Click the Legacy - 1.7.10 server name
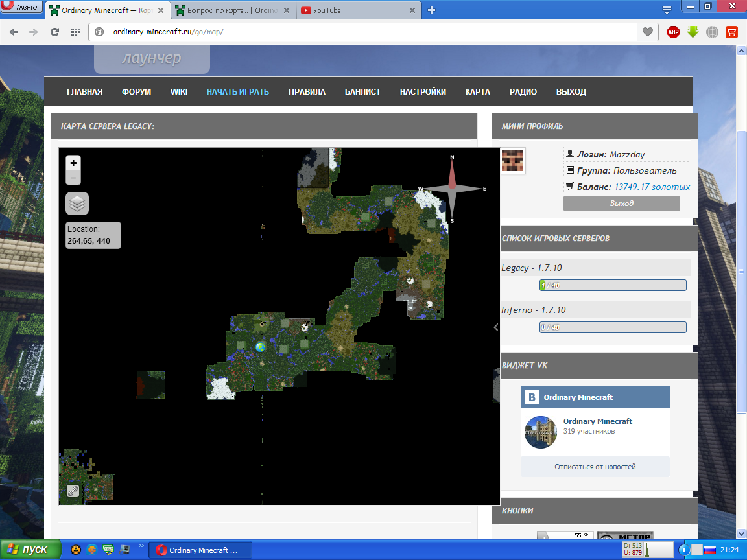The image size is (747, 560). [532, 268]
